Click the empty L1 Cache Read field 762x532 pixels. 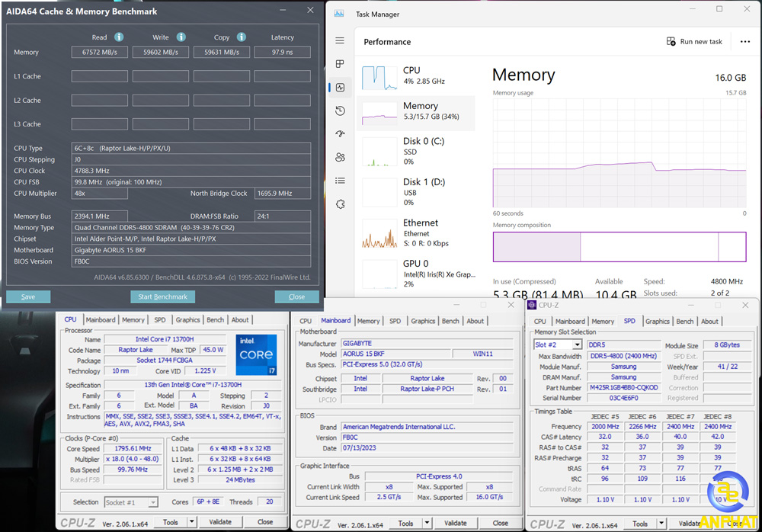(100, 76)
